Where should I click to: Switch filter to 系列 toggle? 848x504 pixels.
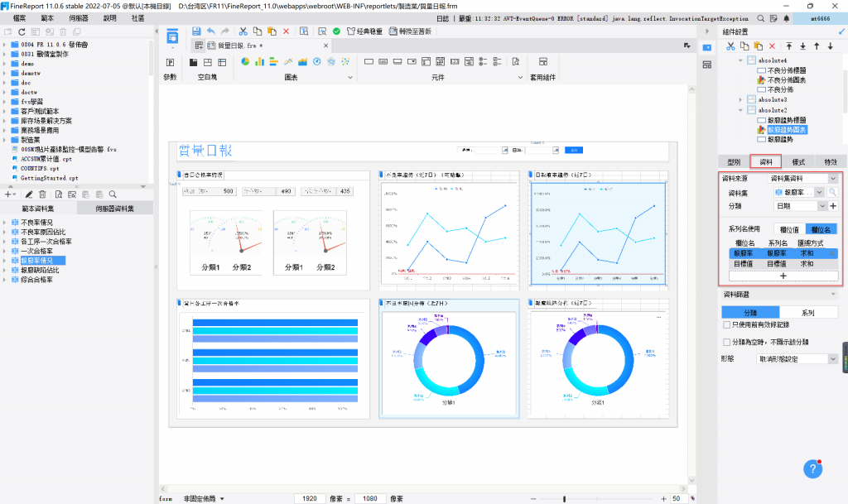(x=808, y=312)
